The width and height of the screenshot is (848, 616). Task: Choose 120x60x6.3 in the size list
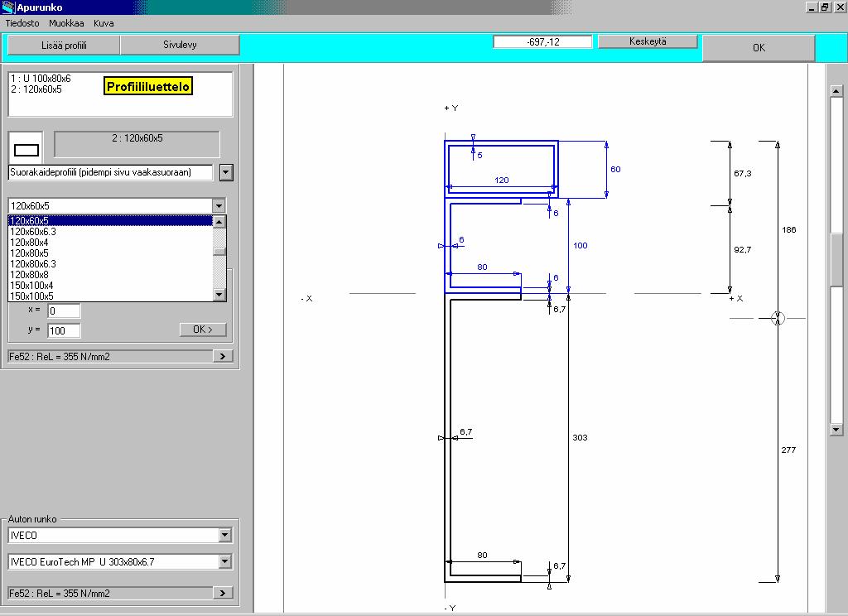click(110, 232)
